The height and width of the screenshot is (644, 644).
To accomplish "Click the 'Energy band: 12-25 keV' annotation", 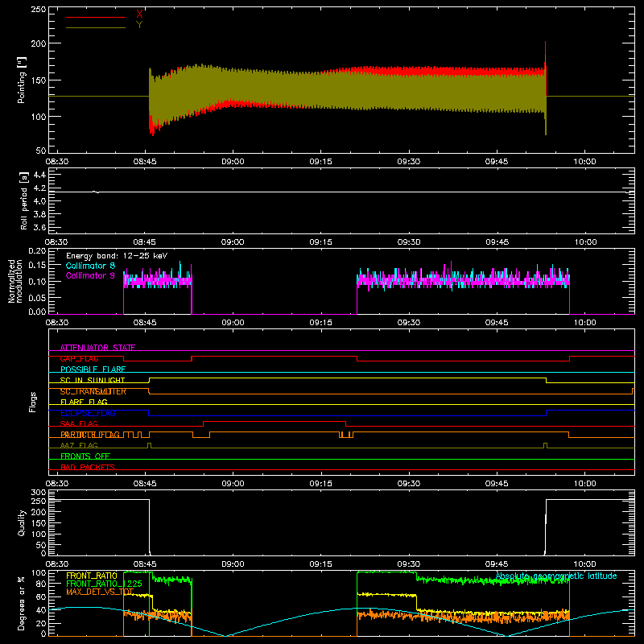I will [117, 256].
